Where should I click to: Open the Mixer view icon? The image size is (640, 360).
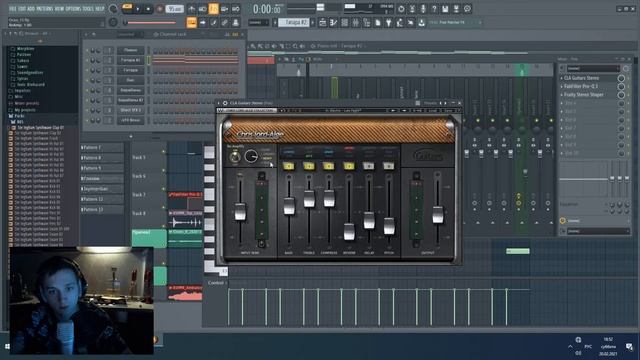(x=356, y=22)
